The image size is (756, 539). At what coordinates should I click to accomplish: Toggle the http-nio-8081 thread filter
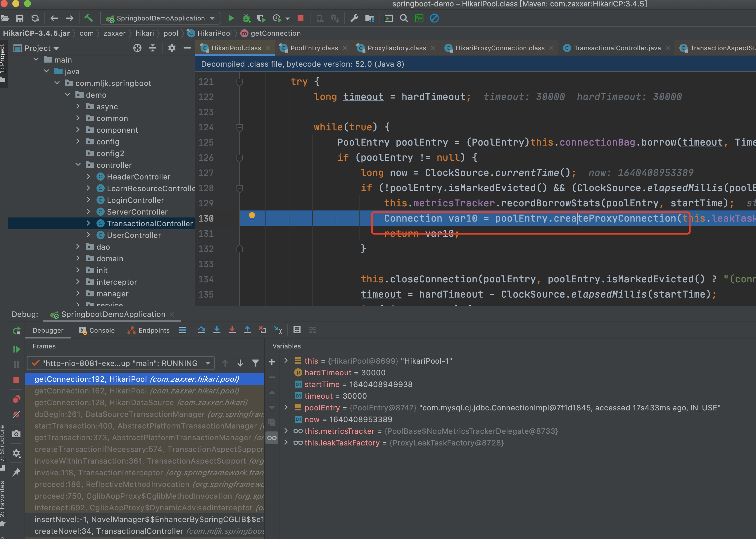click(x=256, y=362)
